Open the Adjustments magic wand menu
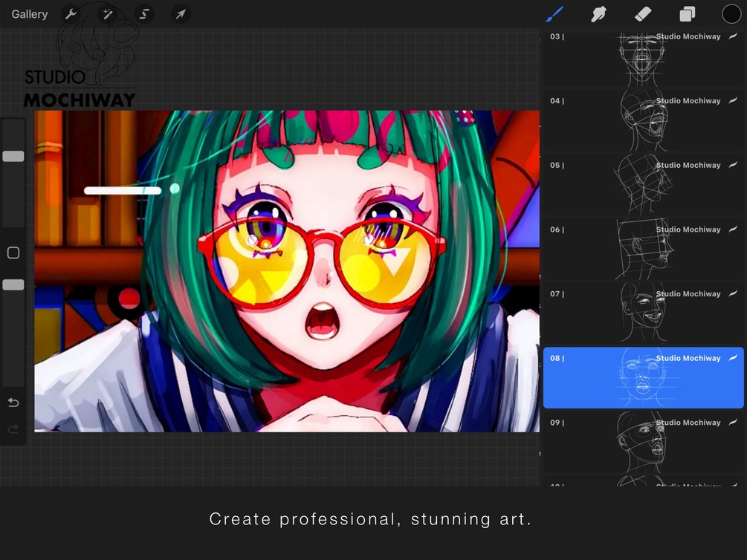The width and height of the screenshot is (747, 560). pyautogui.click(x=108, y=14)
